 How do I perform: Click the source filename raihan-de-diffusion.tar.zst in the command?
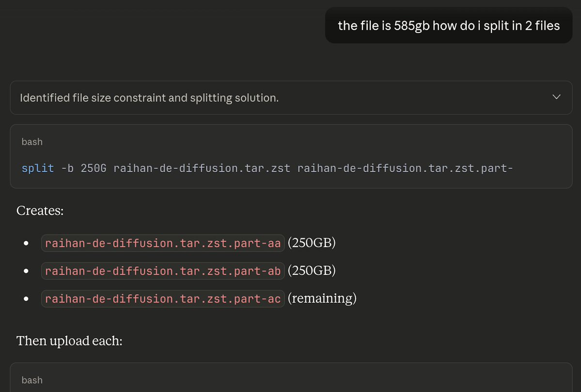[x=202, y=168]
